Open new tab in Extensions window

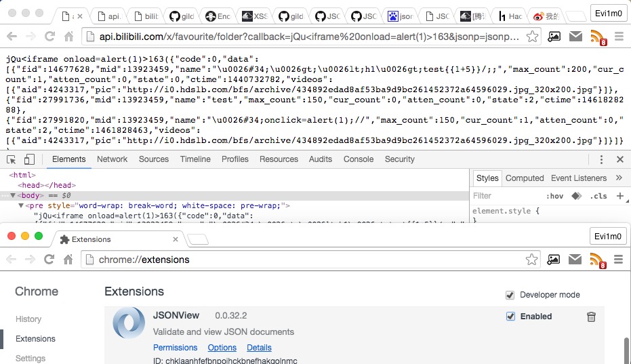198,240
